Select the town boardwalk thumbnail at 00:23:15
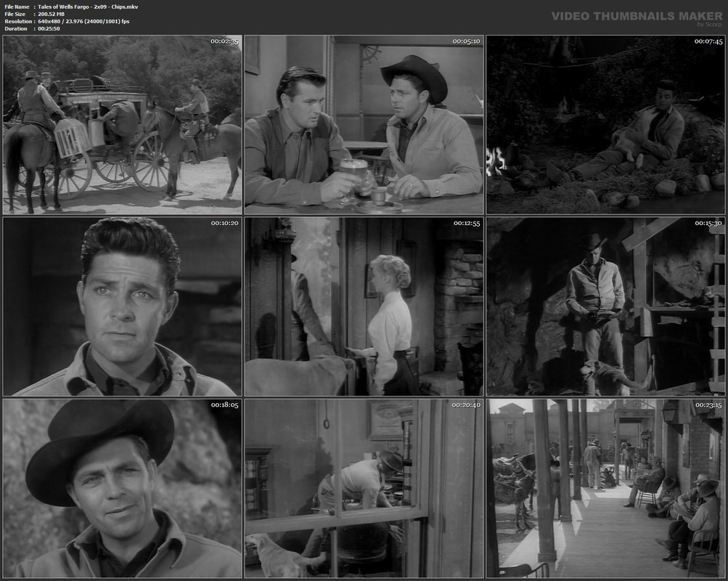Screen dimensions: 728x581 tap(605, 489)
